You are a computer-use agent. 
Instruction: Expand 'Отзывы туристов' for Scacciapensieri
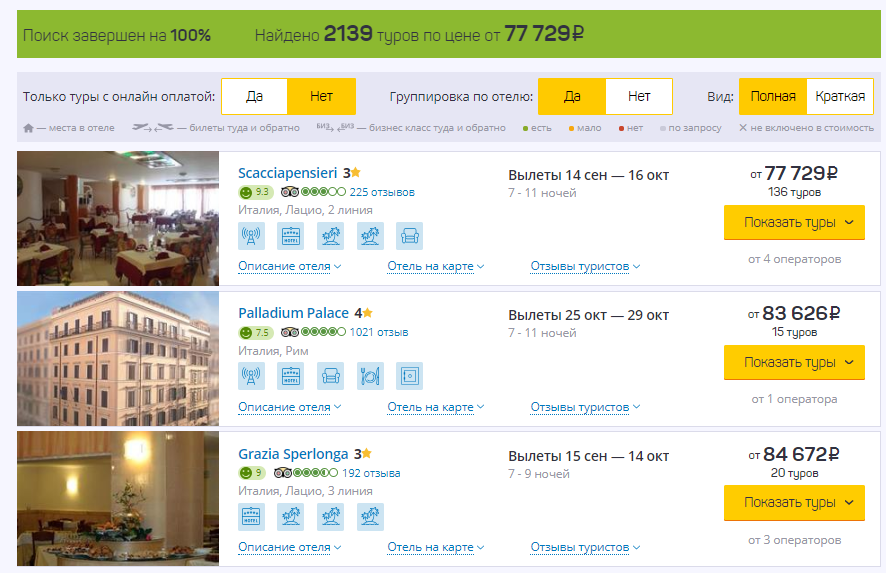click(x=585, y=266)
